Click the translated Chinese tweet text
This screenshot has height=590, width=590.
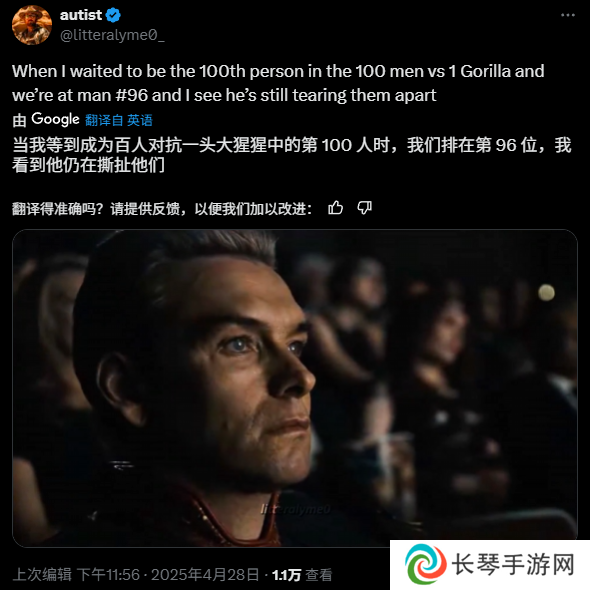pos(292,155)
